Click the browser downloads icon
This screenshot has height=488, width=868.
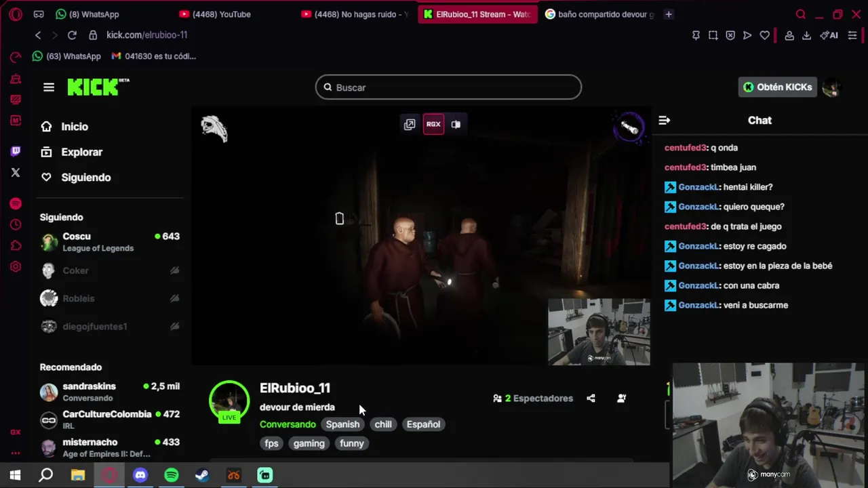click(x=806, y=35)
